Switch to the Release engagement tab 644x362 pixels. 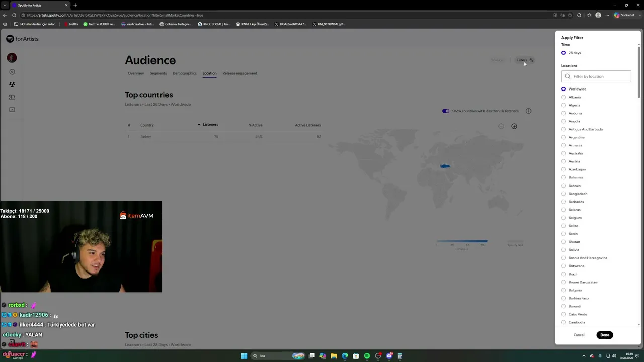[239, 73]
